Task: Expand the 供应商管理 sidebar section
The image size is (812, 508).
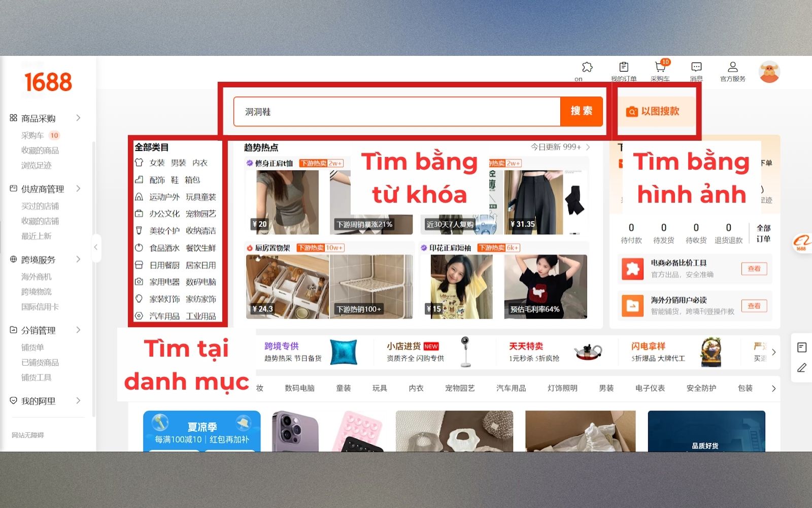Action: pos(78,188)
